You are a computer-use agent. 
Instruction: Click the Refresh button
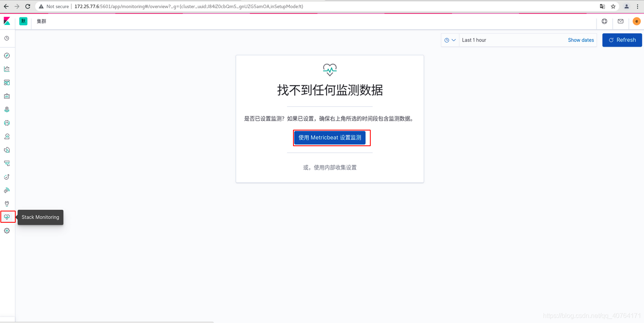click(x=622, y=40)
